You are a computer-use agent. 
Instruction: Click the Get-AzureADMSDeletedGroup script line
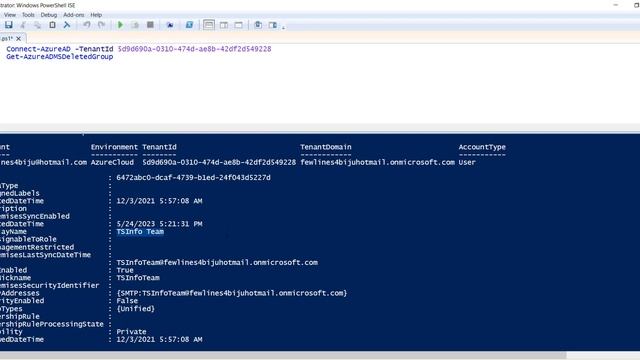(x=60, y=57)
